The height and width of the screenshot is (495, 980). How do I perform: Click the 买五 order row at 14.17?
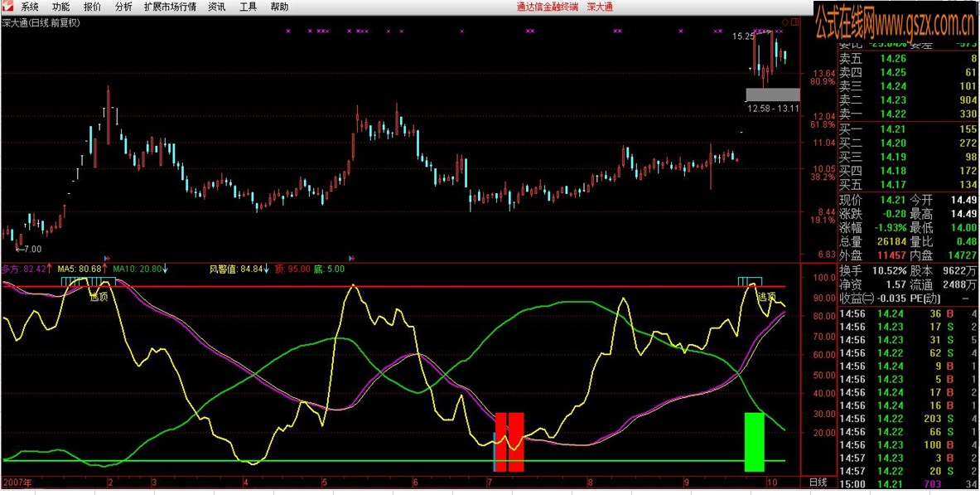907,185
